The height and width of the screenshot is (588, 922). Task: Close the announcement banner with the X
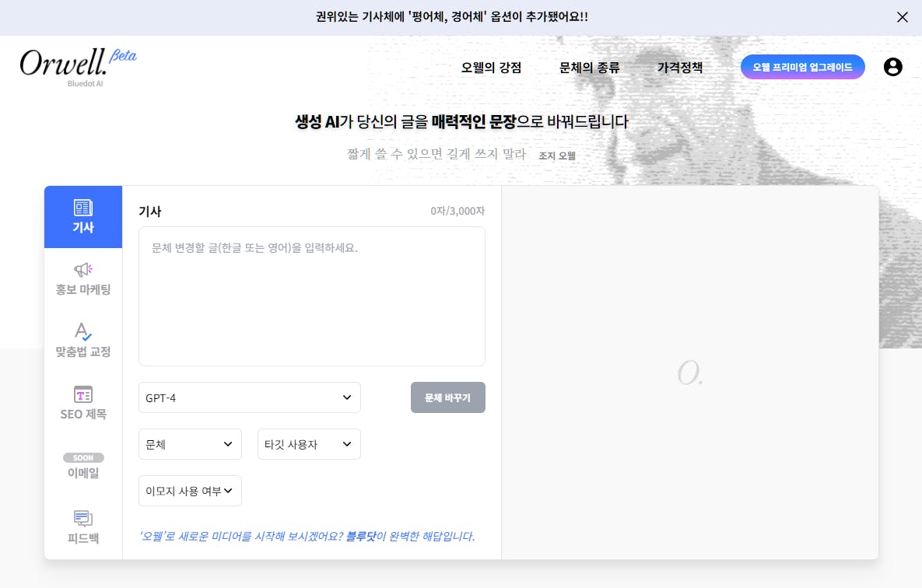click(x=902, y=17)
